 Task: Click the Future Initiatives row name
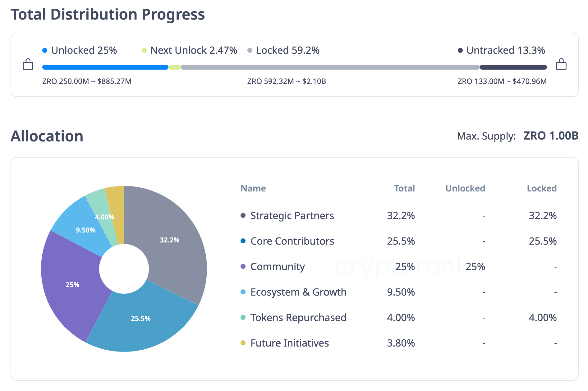(x=290, y=343)
